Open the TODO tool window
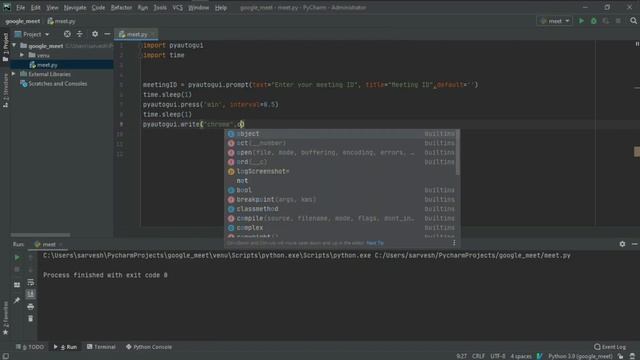The image size is (640, 360). [30, 347]
